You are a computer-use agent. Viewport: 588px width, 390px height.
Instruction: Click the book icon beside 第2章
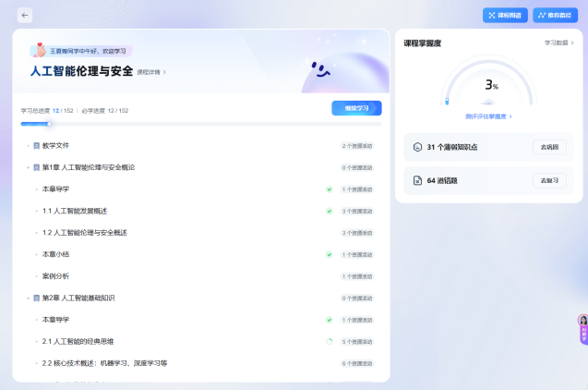pyautogui.click(x=36, y=298)
